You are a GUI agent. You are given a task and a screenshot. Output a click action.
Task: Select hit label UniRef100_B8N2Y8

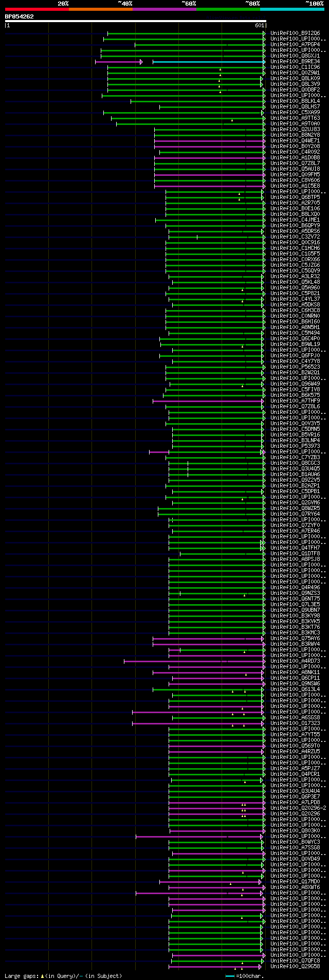coord(295,135)
